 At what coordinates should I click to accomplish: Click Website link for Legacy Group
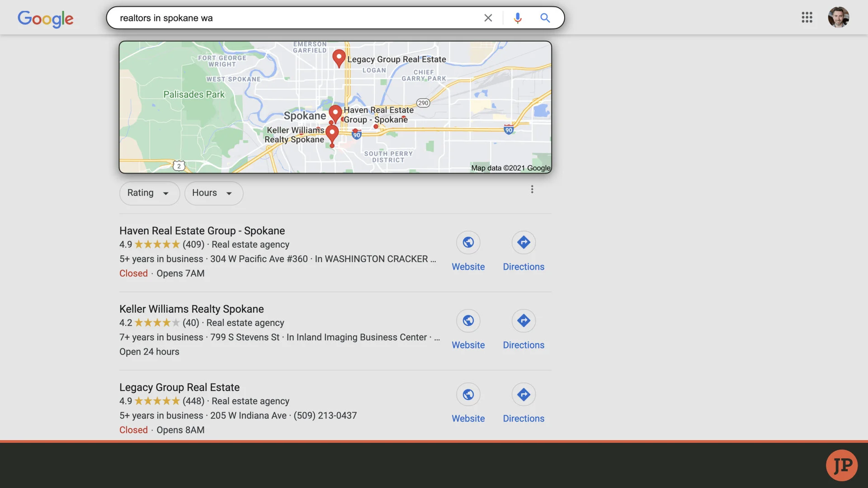[x=468, y=418]
